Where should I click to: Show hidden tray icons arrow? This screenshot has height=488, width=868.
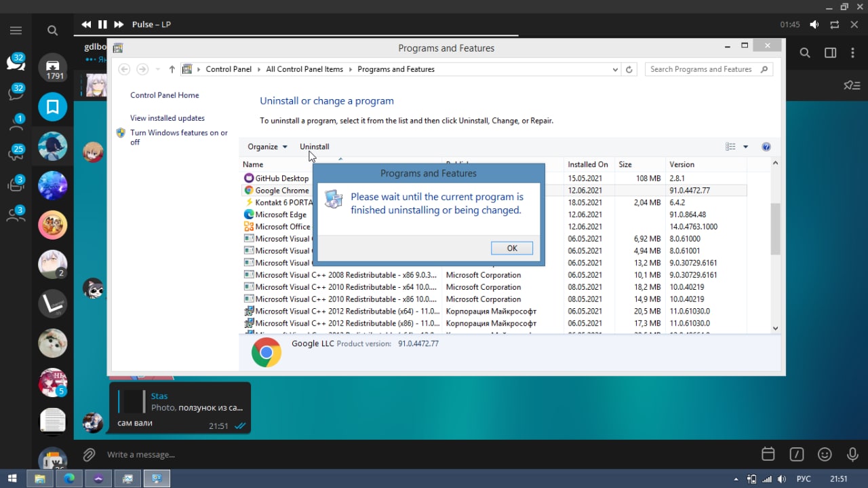pyautogui.click(x=735, y=478)
